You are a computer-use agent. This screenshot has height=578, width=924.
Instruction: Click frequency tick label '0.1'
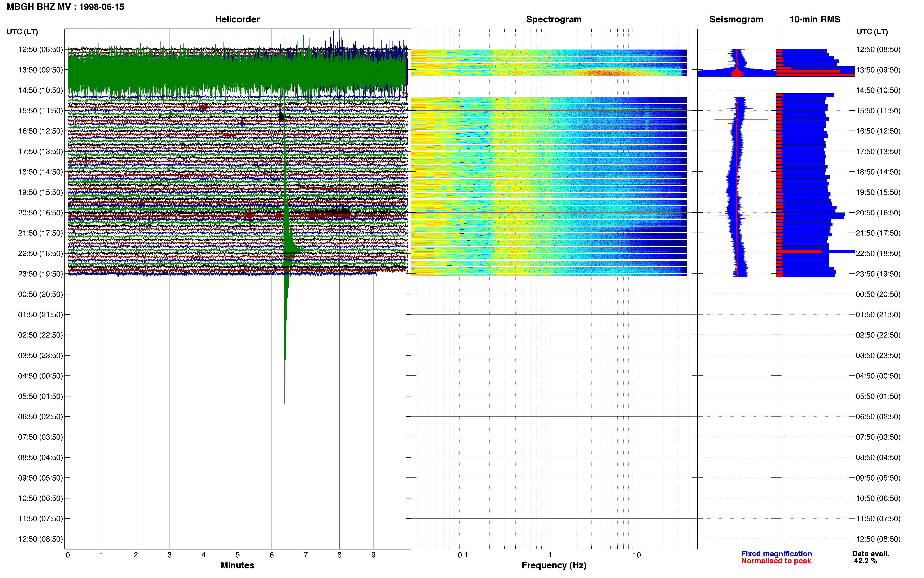click(463, 555)
